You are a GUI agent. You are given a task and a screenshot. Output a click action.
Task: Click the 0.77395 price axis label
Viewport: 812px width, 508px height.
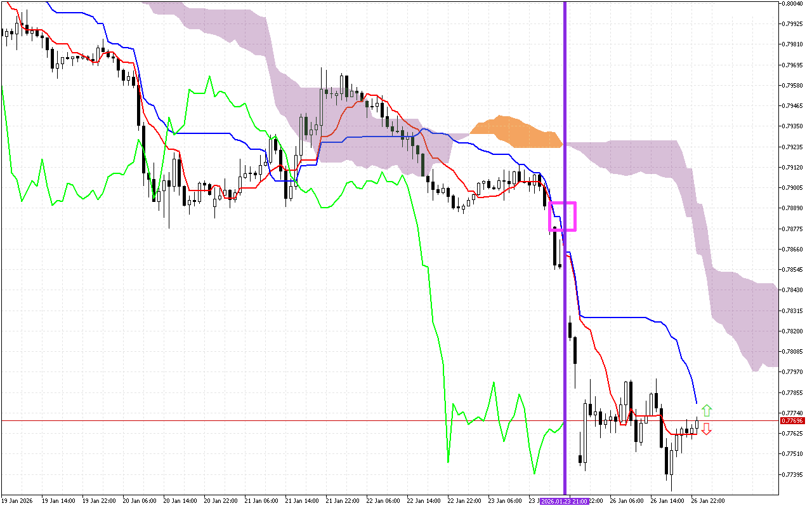coord(793,474)
